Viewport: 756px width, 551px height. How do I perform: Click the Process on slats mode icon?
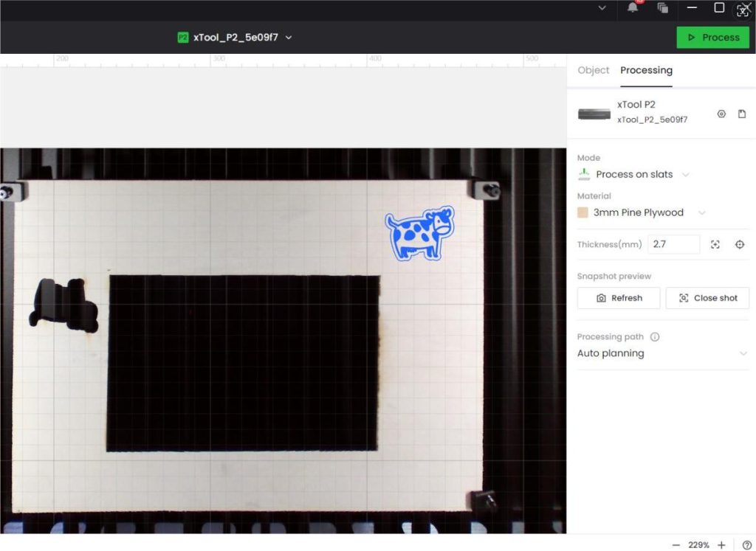[x=584, y=174]
